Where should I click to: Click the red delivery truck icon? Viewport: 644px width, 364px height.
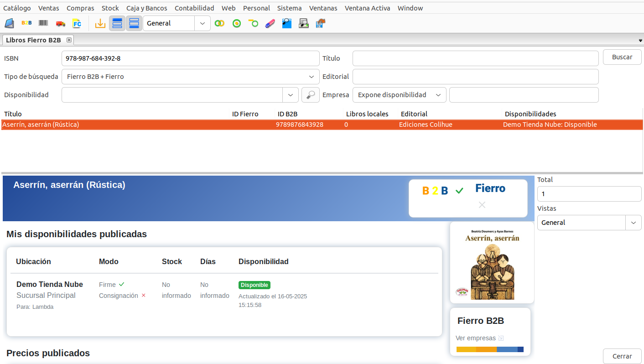pos(60,23)
